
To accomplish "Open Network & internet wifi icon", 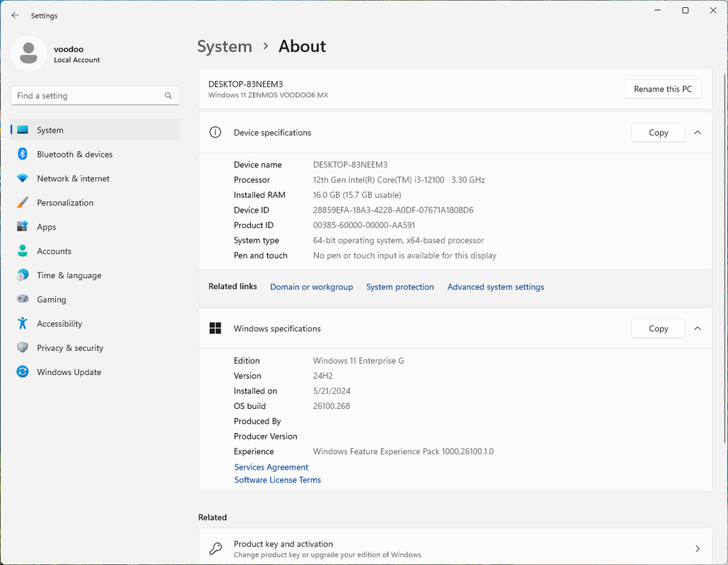I will pyautogui.click(x=23, y=179).
